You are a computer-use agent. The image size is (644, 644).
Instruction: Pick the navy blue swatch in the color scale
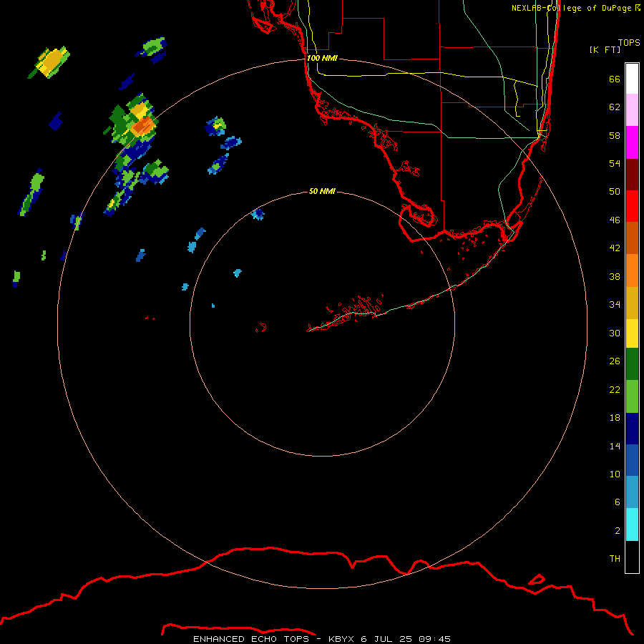click(632, 429)
